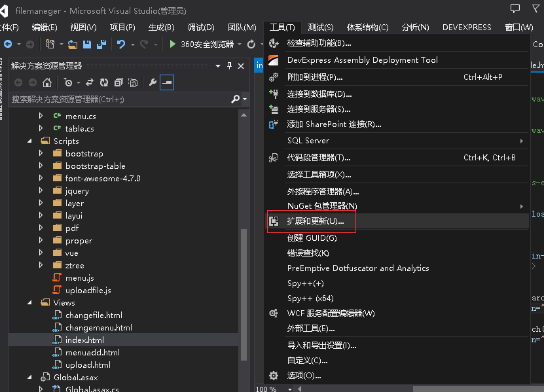Screen dimensions: 544x392
Task: Open the search options dropdown arrow
Action: pyautogui.click(x=245, y=99)
